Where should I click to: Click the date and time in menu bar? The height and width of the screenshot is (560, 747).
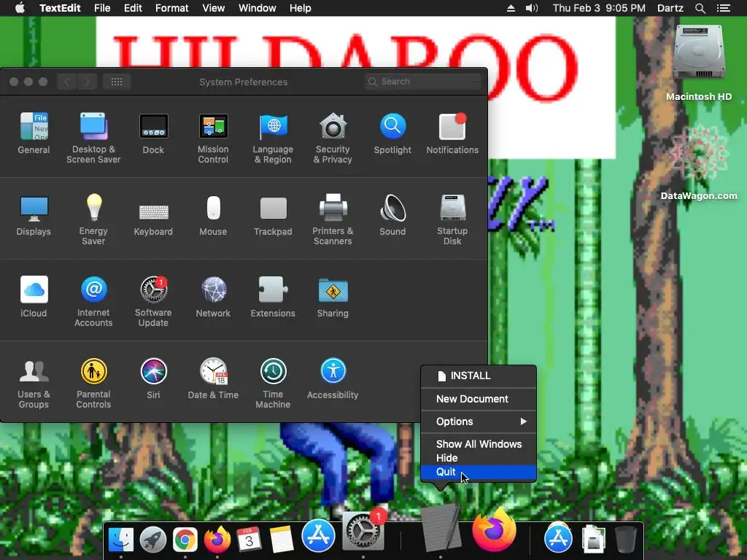click(599, 8)
